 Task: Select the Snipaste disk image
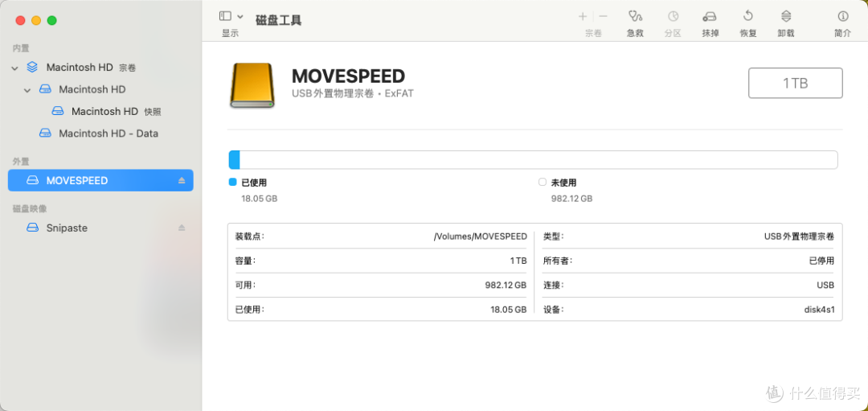coord(67,228)
